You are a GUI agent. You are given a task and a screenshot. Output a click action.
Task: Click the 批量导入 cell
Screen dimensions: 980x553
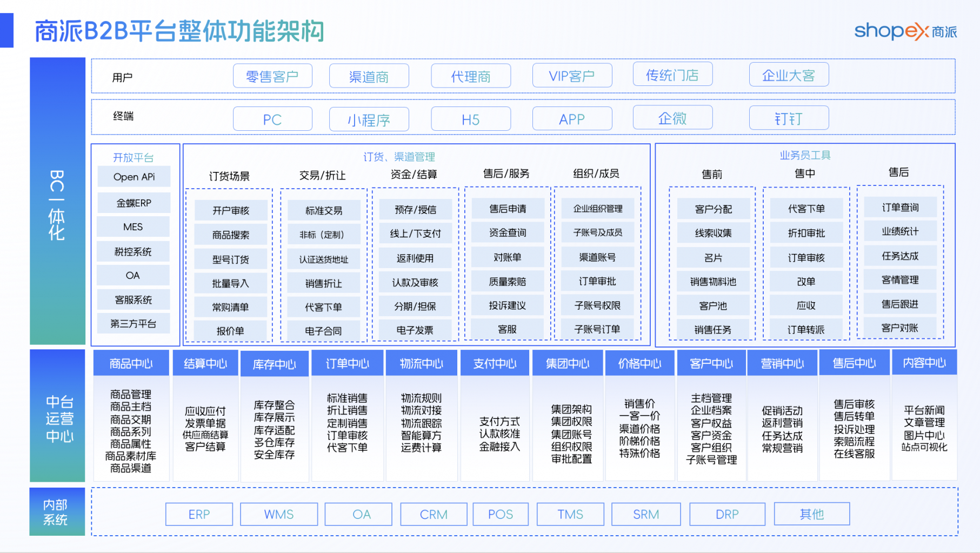230,283
